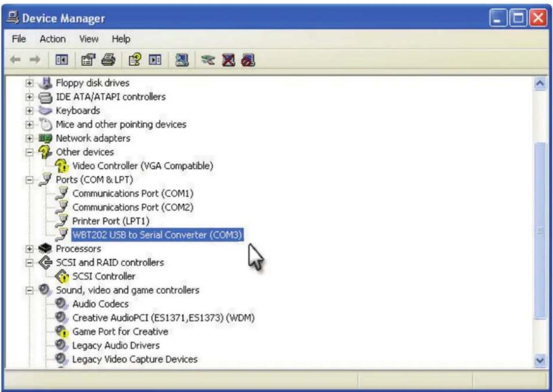The image size is (553, 392).
Task: Select the Audio Codecs entry
Action: tap(100, 304)
